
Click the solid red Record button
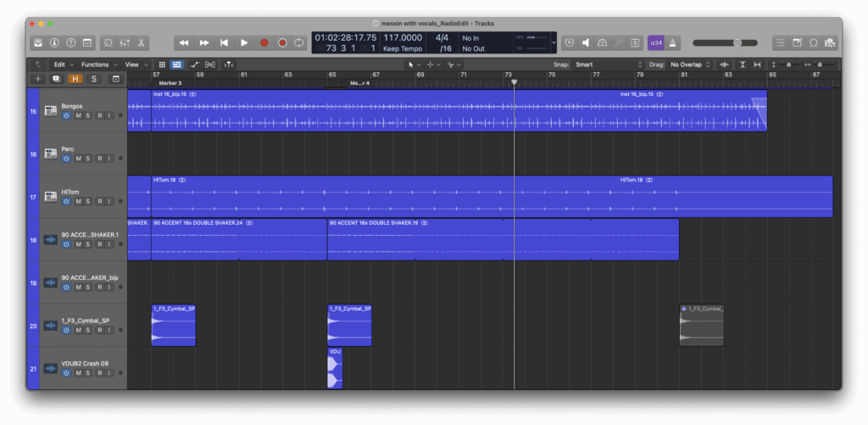[264, 42]
